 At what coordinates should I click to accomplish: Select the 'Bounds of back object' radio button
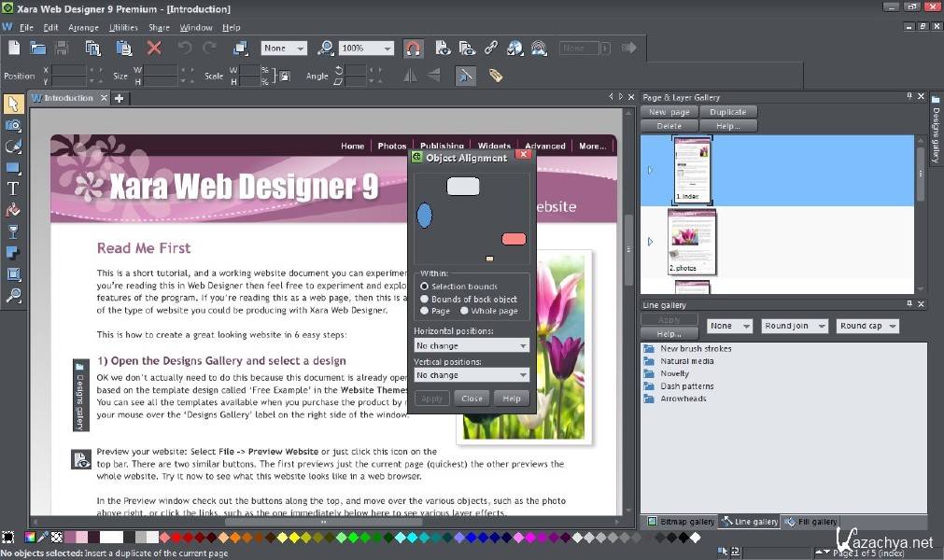[425, 299]
